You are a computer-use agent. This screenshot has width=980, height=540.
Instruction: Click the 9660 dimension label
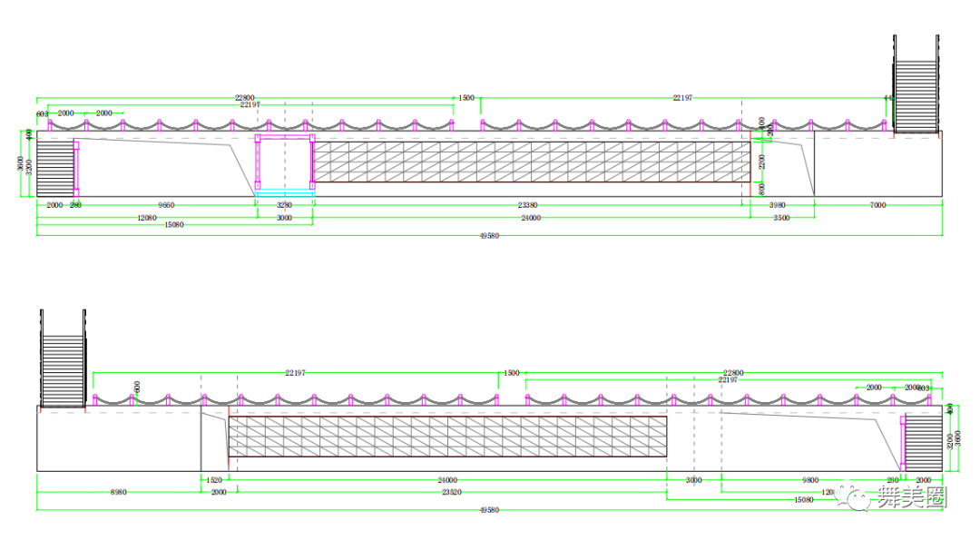pos(166,206)
